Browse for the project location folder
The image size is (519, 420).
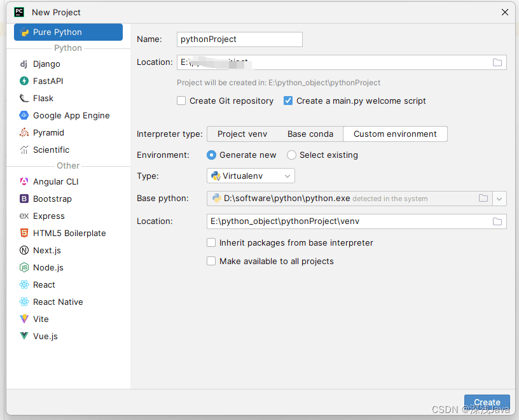497,62
